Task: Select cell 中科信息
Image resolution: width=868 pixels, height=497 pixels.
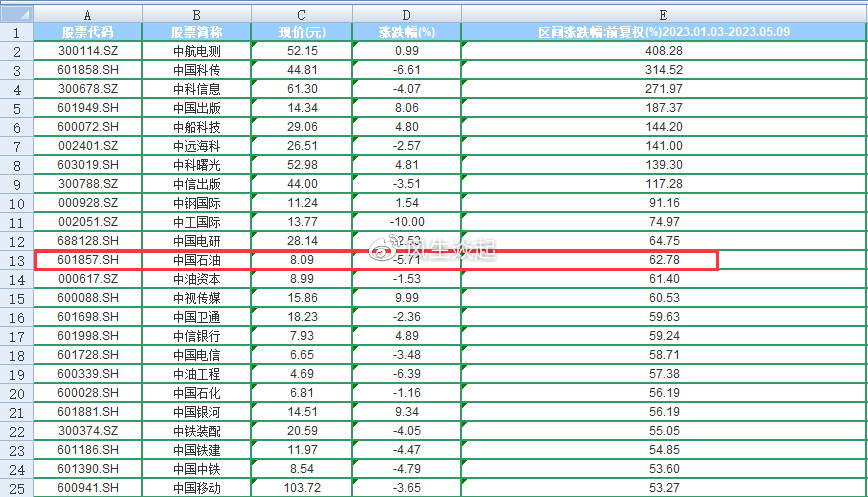Action: tap(197, 89)
